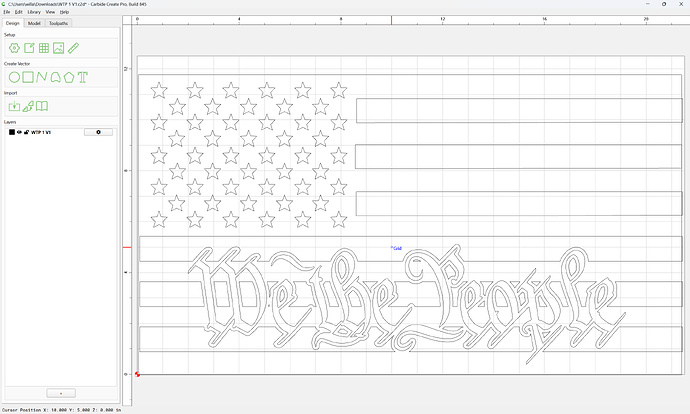Open the background image icon
690x414 pixels.
(x=59, y=48)
